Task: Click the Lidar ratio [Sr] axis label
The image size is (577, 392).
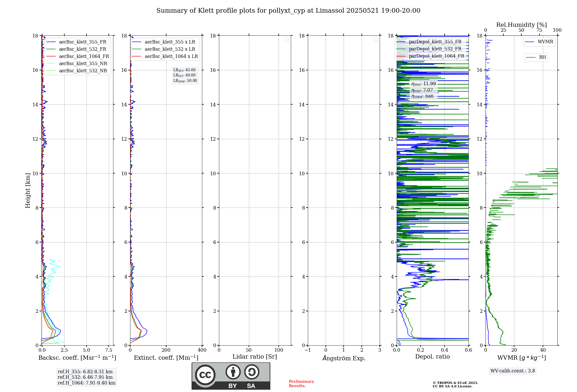Action: pyautogui.click(x=255, y=357)
